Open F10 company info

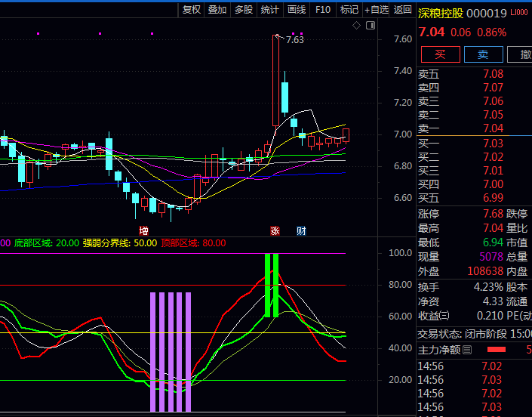coord(323,10)
